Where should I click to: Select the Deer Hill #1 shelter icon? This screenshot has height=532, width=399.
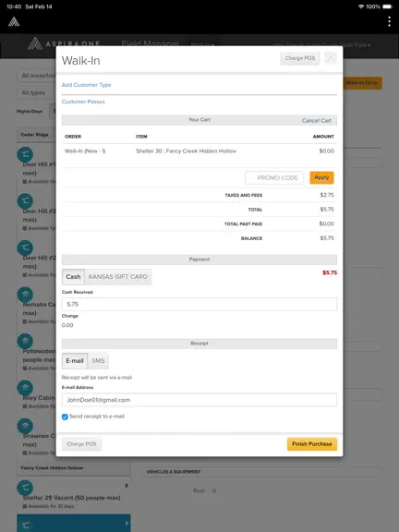coord(25,154)
